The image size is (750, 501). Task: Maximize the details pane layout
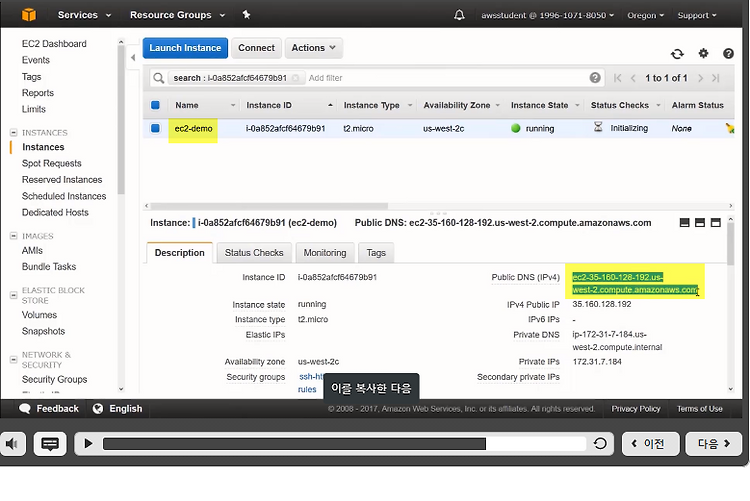click(716, 223)
